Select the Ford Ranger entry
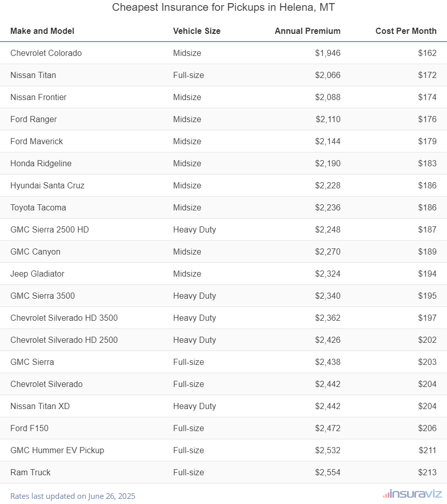 click(33, 119)
